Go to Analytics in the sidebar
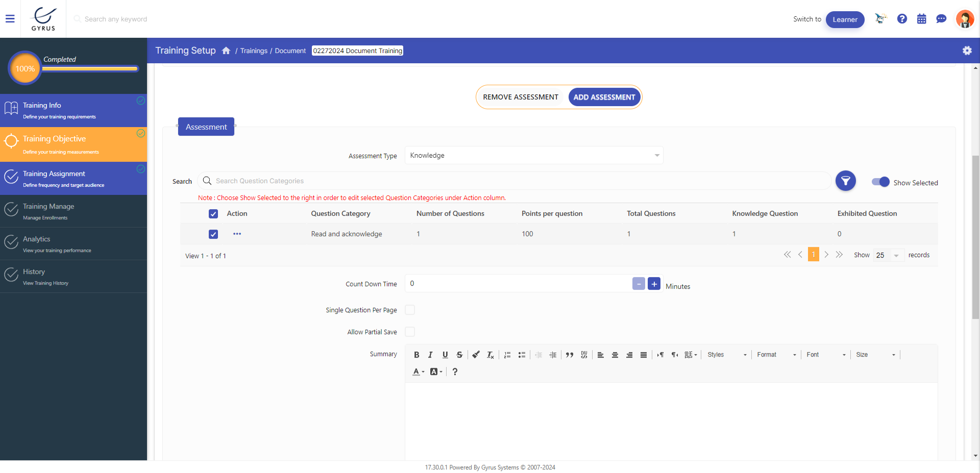The image size is (980, 473). (37, 243)
